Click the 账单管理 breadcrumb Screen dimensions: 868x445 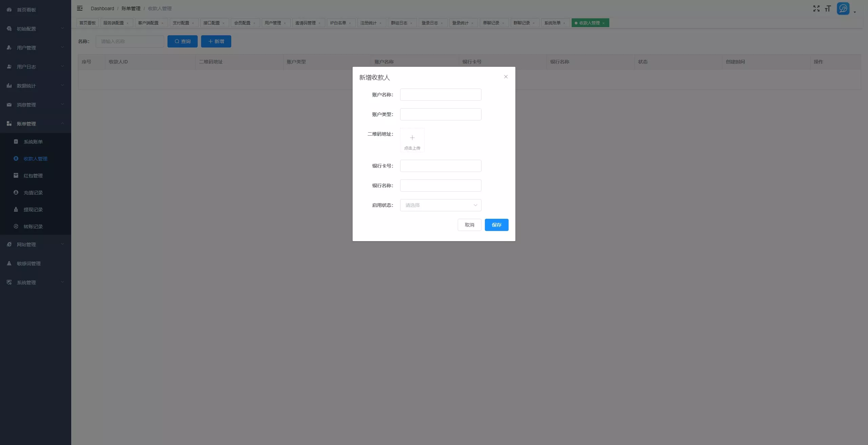coord(131,8)
